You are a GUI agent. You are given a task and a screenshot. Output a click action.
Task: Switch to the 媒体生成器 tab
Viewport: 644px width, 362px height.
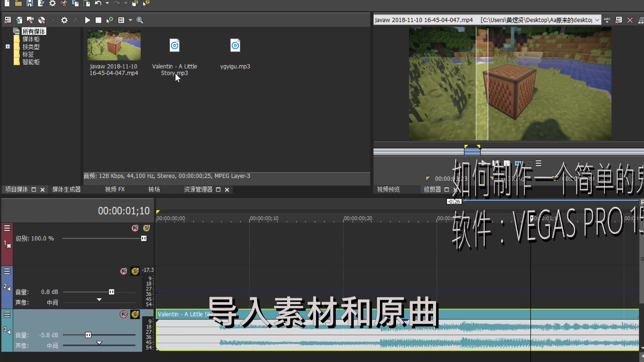66,189
